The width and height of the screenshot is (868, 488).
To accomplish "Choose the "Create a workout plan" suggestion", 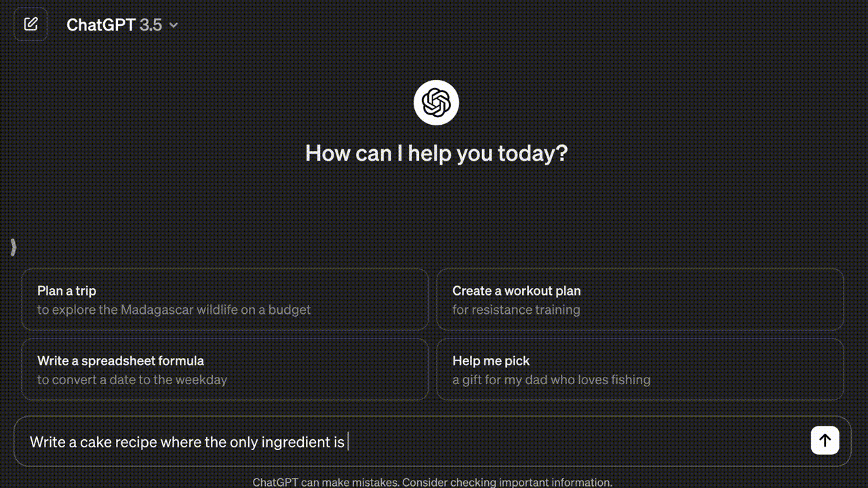I will coord(516,291).
